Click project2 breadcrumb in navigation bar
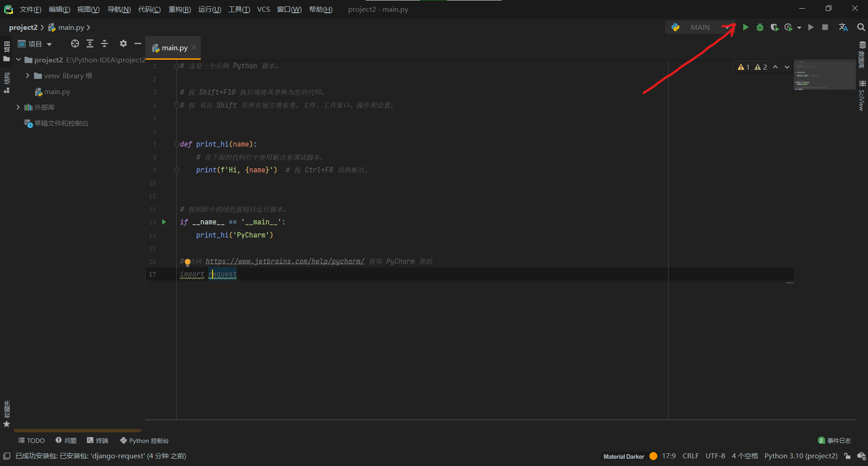 [23, 28]
